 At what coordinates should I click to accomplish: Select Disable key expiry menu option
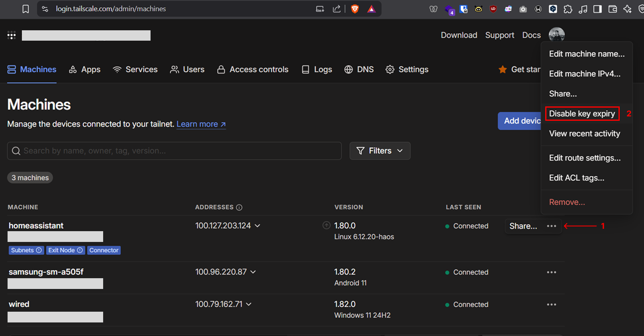click(582, 114)
